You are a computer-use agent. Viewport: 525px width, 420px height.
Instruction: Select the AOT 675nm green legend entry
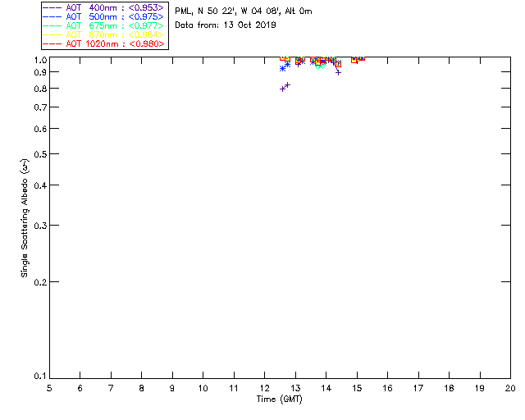[103, 25]
